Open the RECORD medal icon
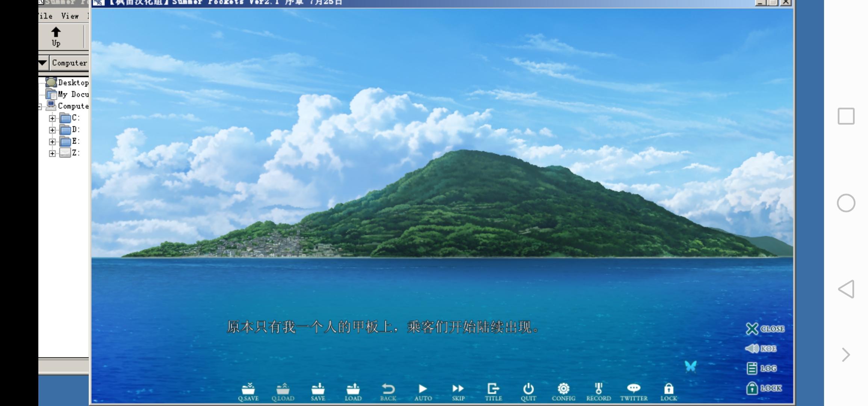This screenshot has height=406, width=868. tap(599, 392)
